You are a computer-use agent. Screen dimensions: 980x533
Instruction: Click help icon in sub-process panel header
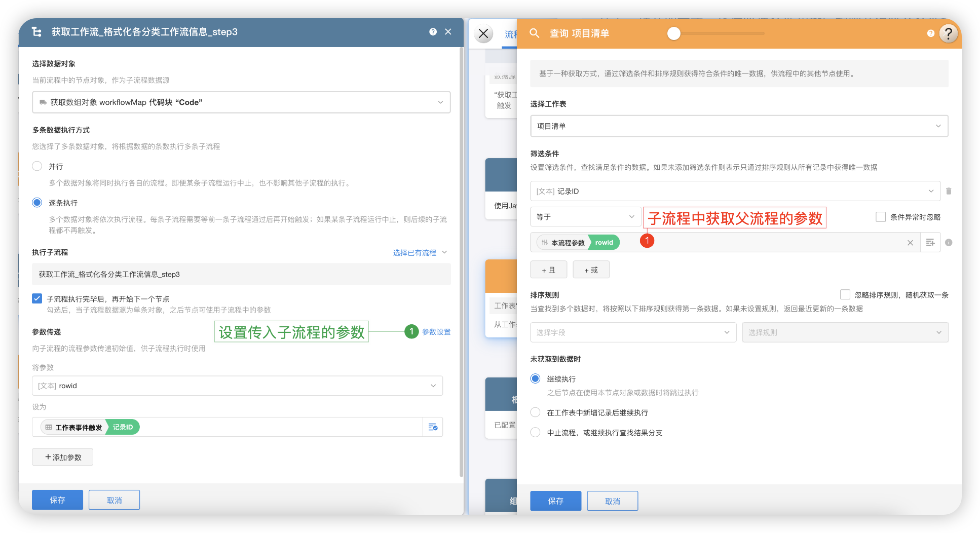[x=433, y=32]
